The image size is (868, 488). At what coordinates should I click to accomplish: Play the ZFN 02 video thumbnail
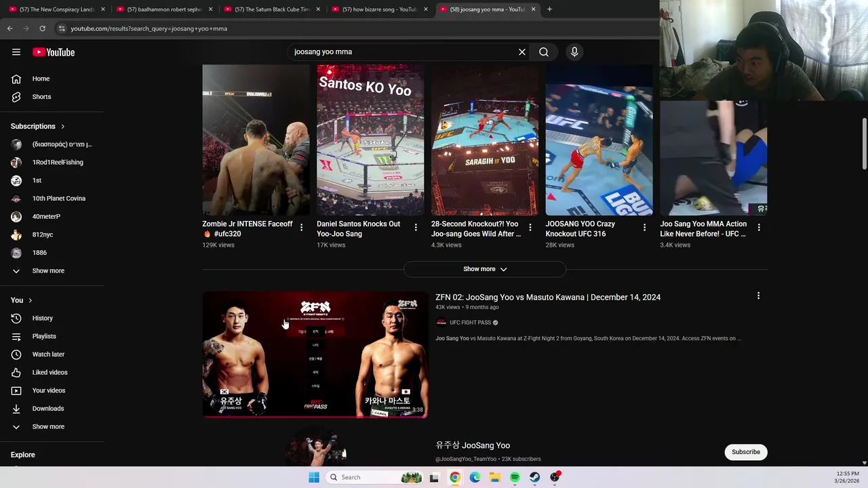point(315,354)
